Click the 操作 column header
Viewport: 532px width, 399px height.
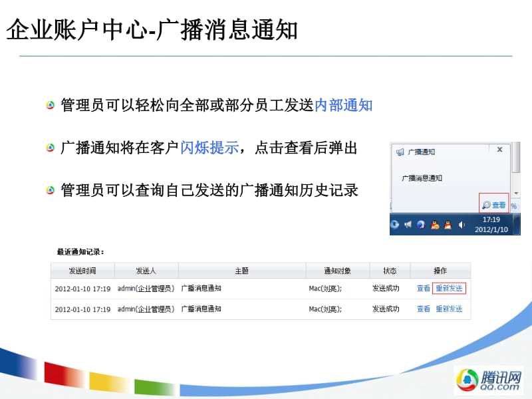tap(440, 271)
